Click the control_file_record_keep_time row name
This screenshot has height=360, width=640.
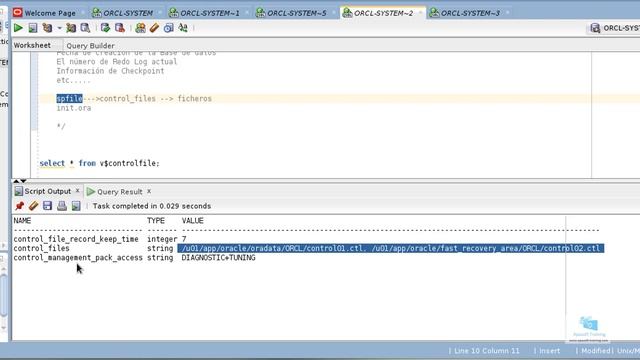(x=76, y=239)
